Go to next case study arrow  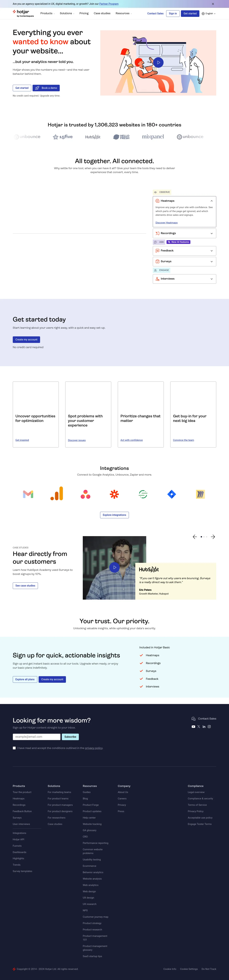213,537
